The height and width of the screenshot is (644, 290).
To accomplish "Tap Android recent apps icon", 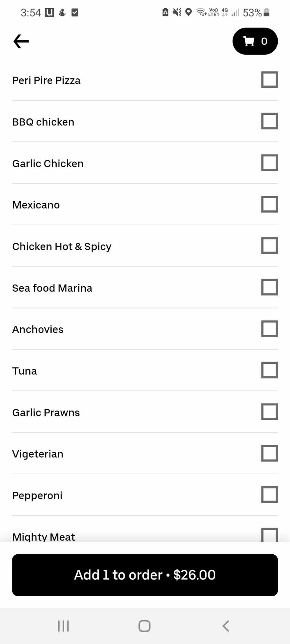I will point(63,626).
